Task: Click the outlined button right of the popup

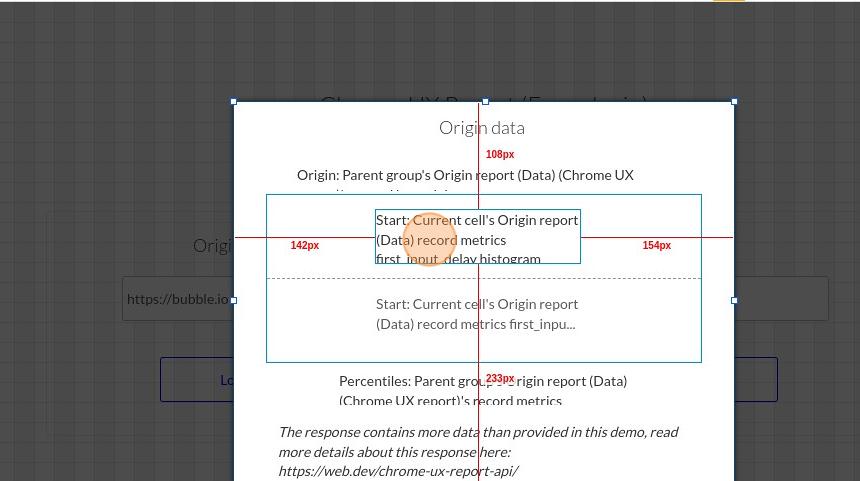Action: 756,380
